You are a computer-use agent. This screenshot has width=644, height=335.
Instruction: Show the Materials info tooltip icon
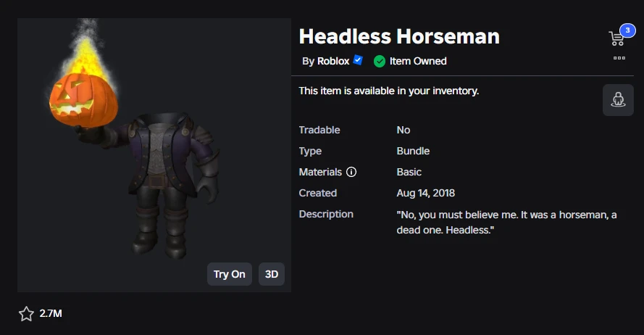pyautogui.click(x=352, y=172)
